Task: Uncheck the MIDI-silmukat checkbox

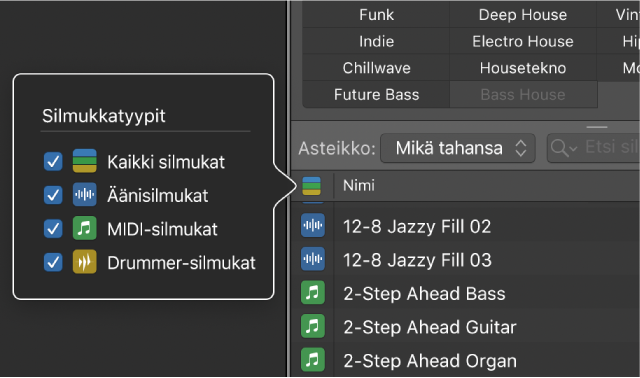Action: point(53,229)
